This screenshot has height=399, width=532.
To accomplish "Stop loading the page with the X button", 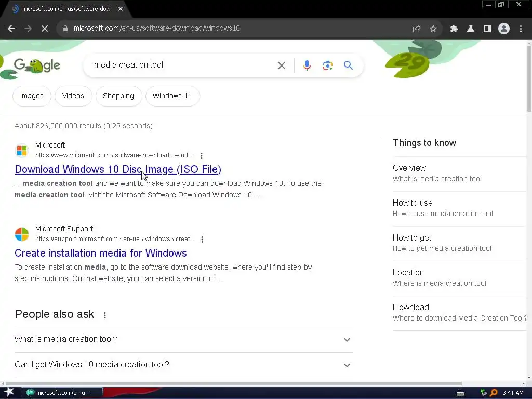I will pos(45,29).
